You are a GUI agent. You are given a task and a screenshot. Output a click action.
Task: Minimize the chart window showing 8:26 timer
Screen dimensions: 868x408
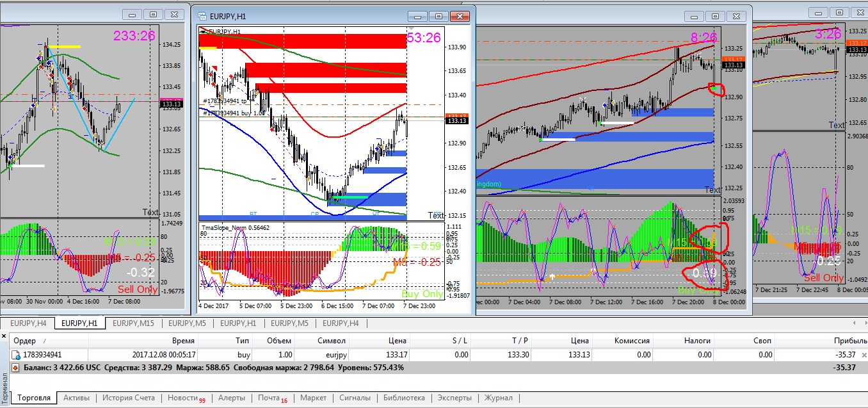[x=694, y=16]
